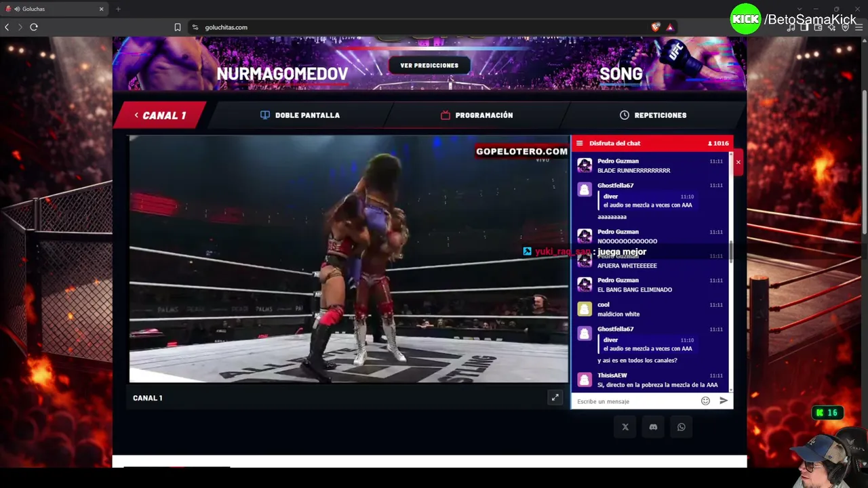Close the Goluchas tab

(102, 9)
